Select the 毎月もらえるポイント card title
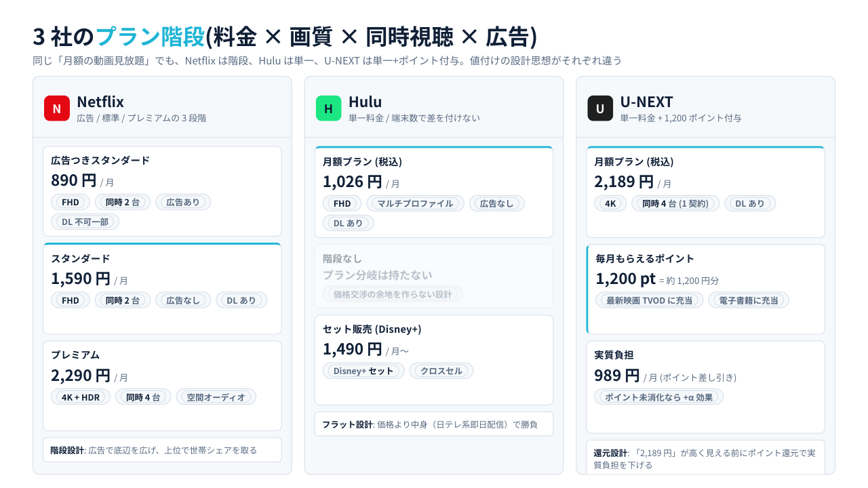This screenshot has width=868, height=488. click(x=646, y=258)
